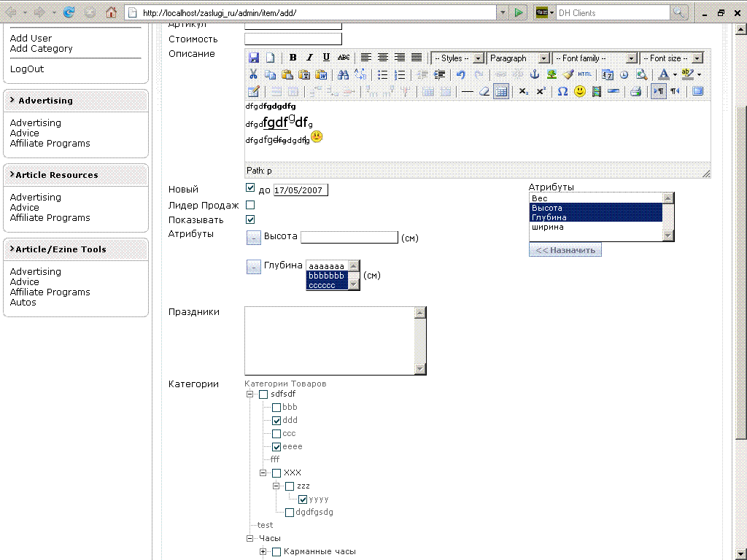The width and height of the screenshot is (747, 560).
Task: Open the Paragraph format dropdown
Action: [519, 58]
